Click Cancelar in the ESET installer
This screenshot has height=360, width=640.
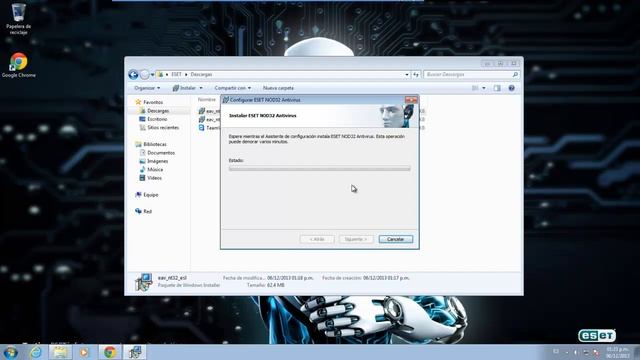396,239
